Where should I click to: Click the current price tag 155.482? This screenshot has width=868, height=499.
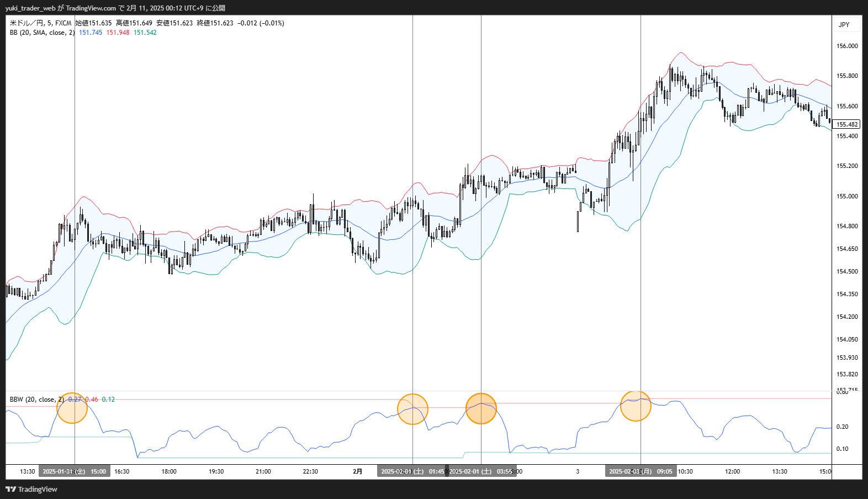point(846,124)
